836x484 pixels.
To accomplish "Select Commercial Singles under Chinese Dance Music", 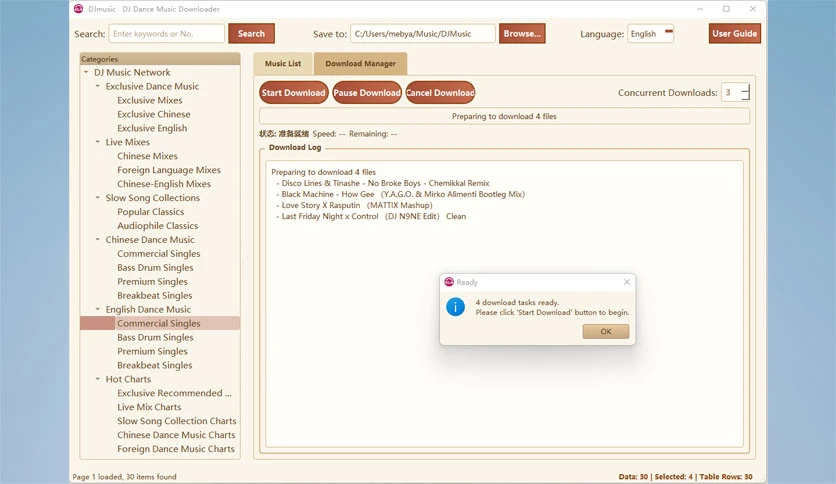I will point(158,254).
